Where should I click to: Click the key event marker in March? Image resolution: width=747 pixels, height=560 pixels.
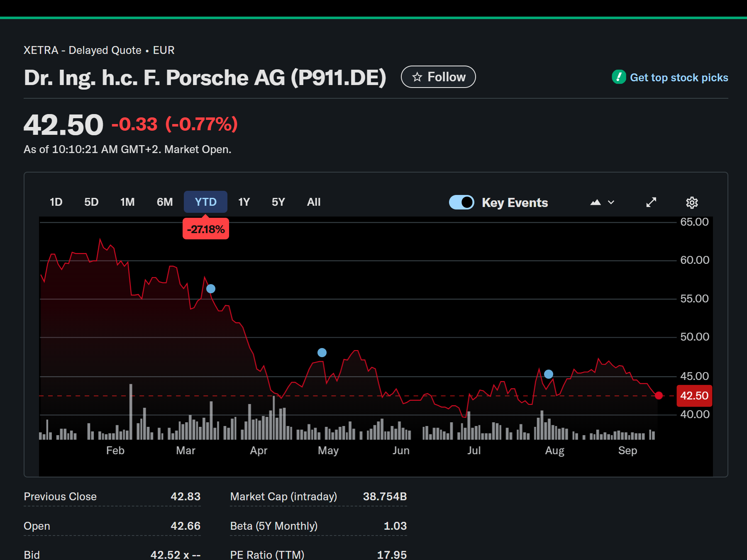click(211, 289)
